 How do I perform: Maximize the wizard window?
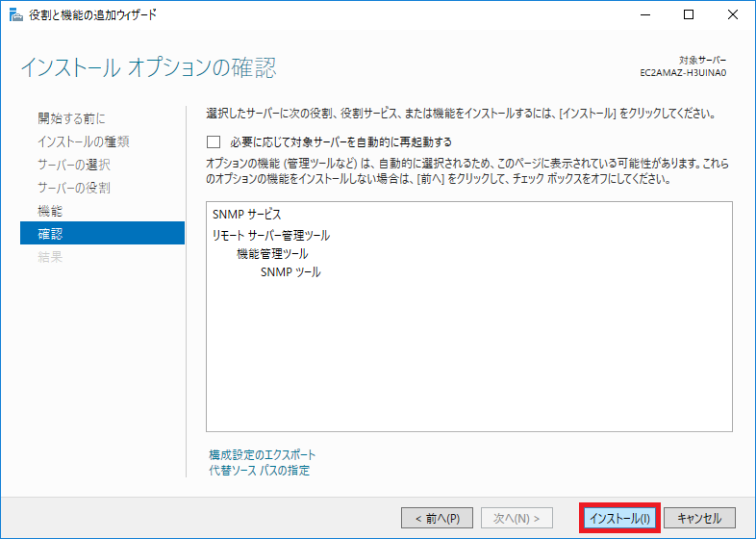click(x=689, y=15)
